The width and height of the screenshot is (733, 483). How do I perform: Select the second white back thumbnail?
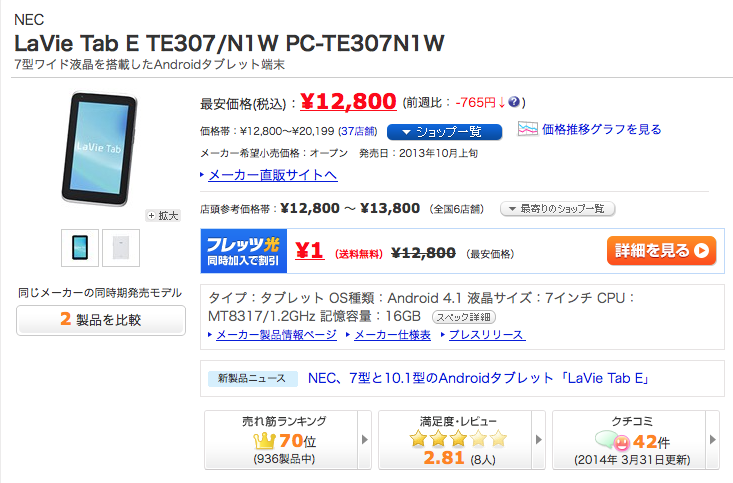click(x=121, y=249)
